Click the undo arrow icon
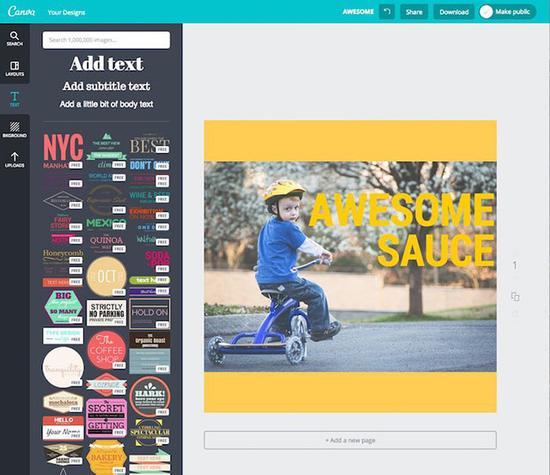The width and height of the screenshot is (550, 475). point(387,12)
